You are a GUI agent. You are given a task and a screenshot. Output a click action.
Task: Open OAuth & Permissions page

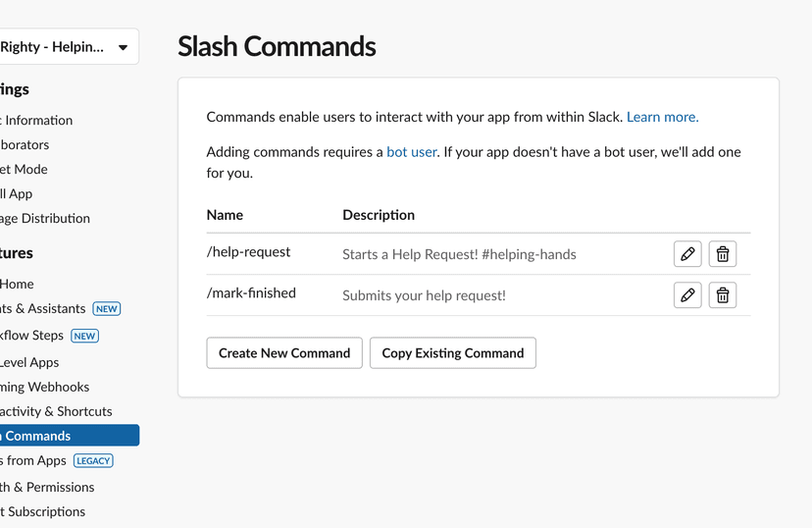47,487
